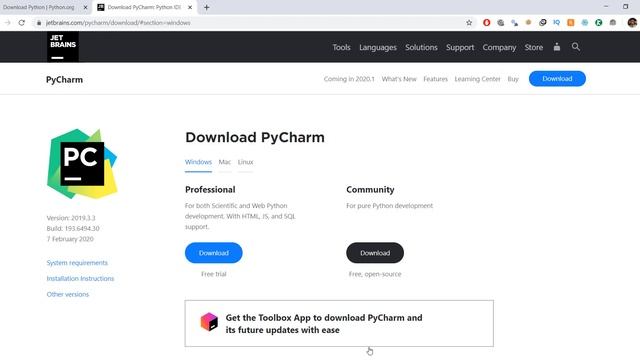Open the Company menu
The height and width of the screenshot is (360, 640).
pos(499,47)
